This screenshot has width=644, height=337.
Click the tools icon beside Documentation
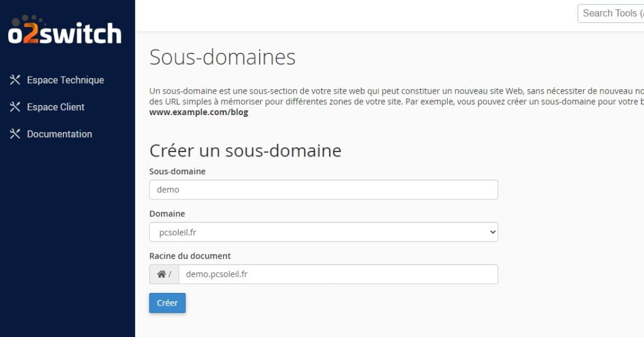click(15, 134)
